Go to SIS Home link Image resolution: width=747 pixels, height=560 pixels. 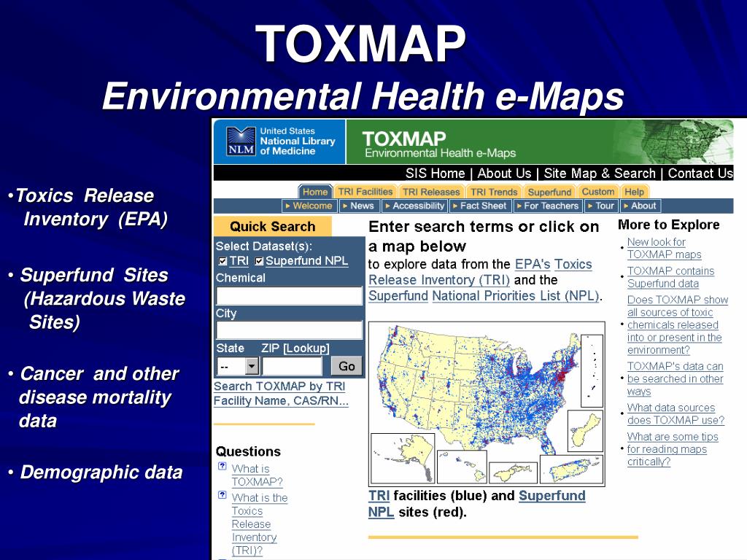tap(435, 174)
